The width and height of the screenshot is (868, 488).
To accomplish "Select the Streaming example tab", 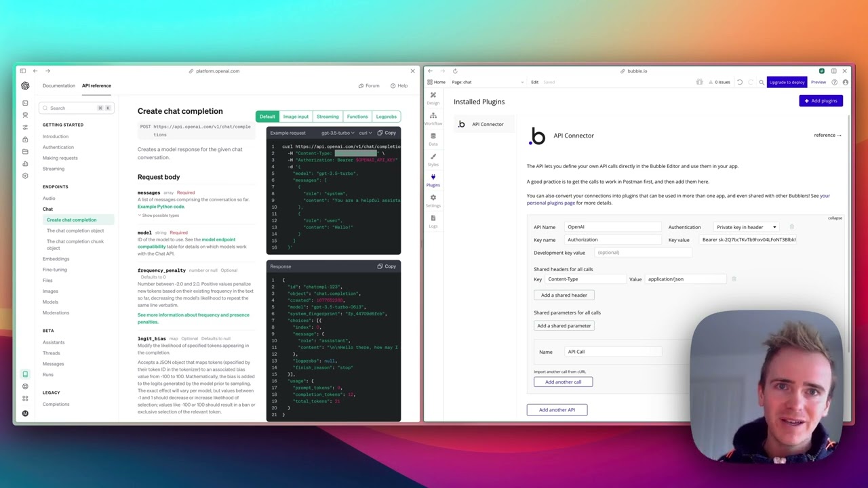I will pos(328,117).
